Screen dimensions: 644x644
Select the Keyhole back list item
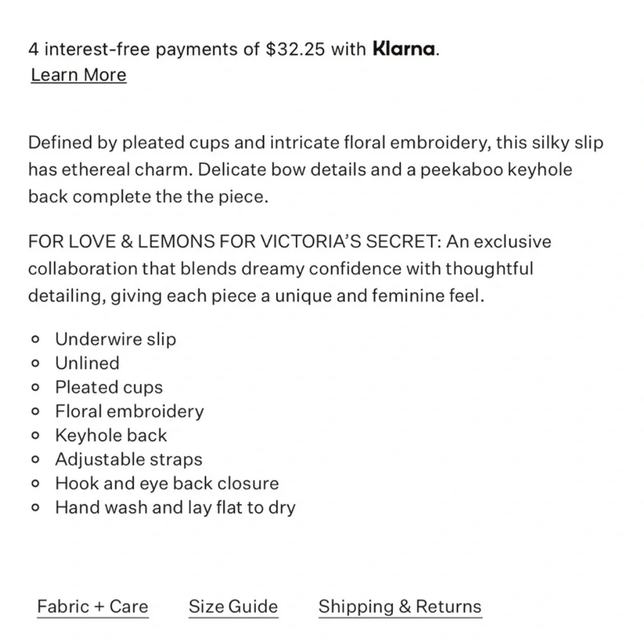pyautogui.click(x=111, y=435)
